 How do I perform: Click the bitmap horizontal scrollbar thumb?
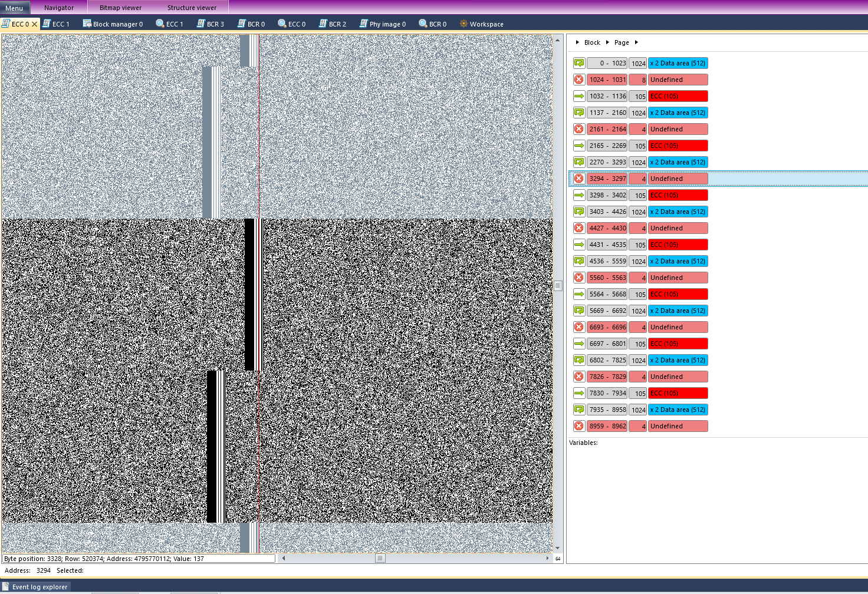(380, 558)
